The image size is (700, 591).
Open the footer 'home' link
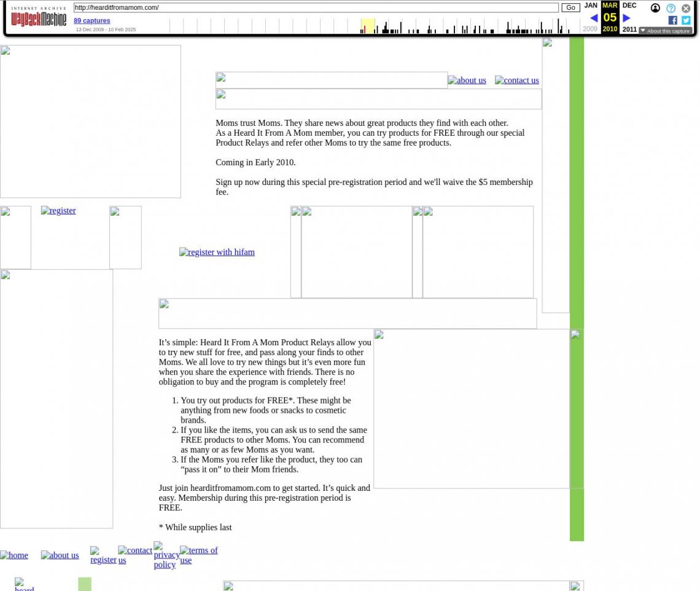(x=14, y=555)
